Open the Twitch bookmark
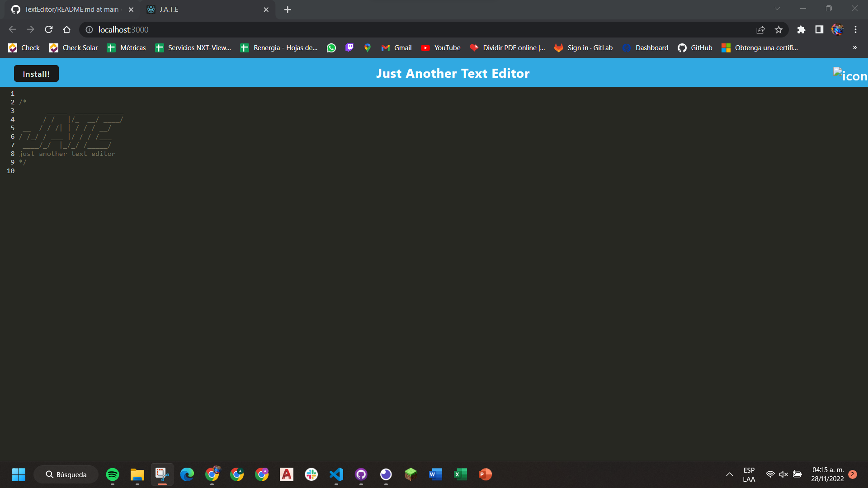The width and height of the screenshot is (868, 488). pyautogui.click(x=349, y=47)
